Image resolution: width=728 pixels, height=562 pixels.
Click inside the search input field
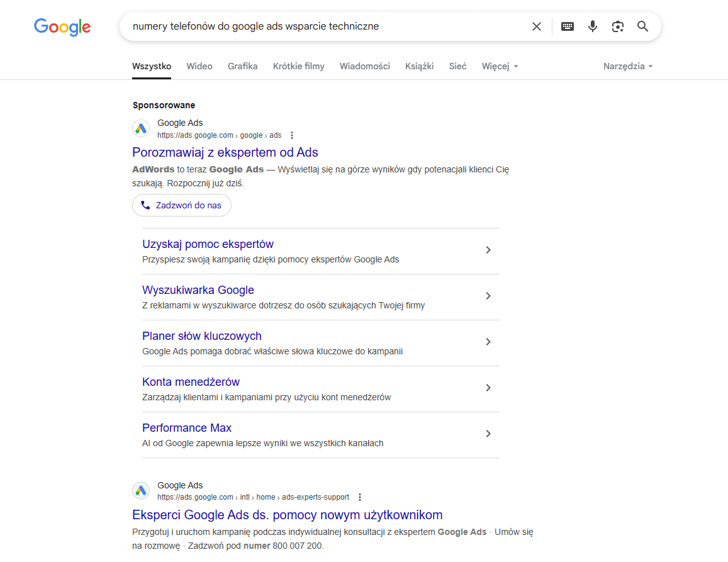coord(325,26)
